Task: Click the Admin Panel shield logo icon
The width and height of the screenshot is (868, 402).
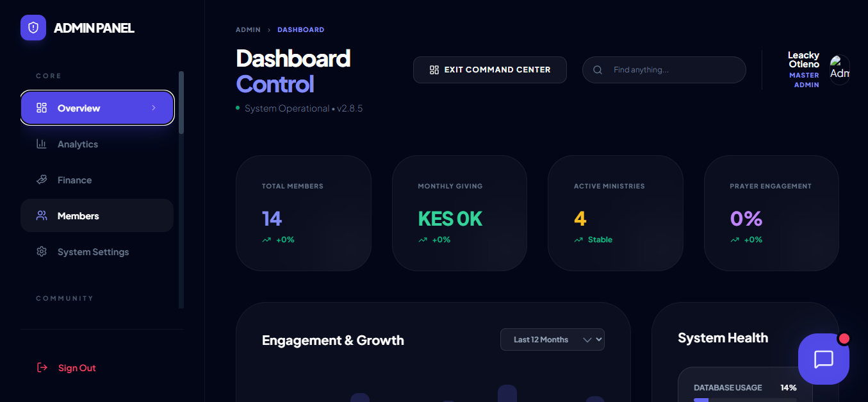Action: click(x=33, y=28)
